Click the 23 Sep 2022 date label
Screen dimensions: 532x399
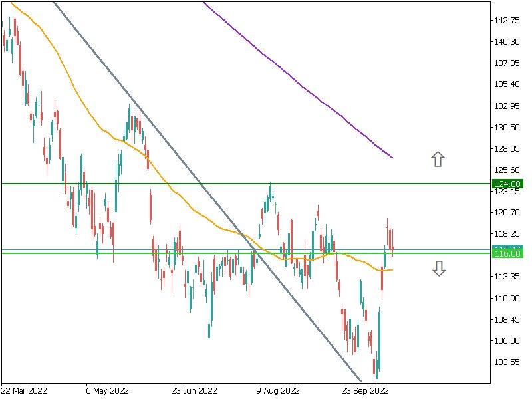364,391
